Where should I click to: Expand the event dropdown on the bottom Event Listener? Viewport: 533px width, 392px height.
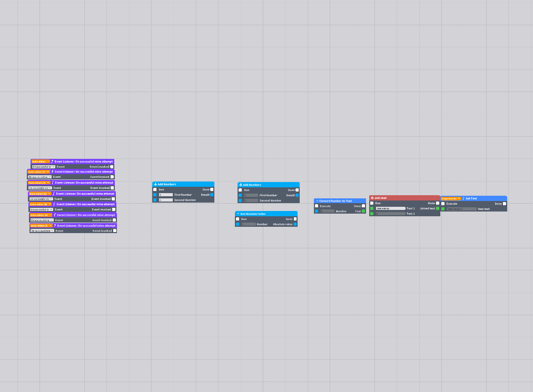click(x=42, y=230)
